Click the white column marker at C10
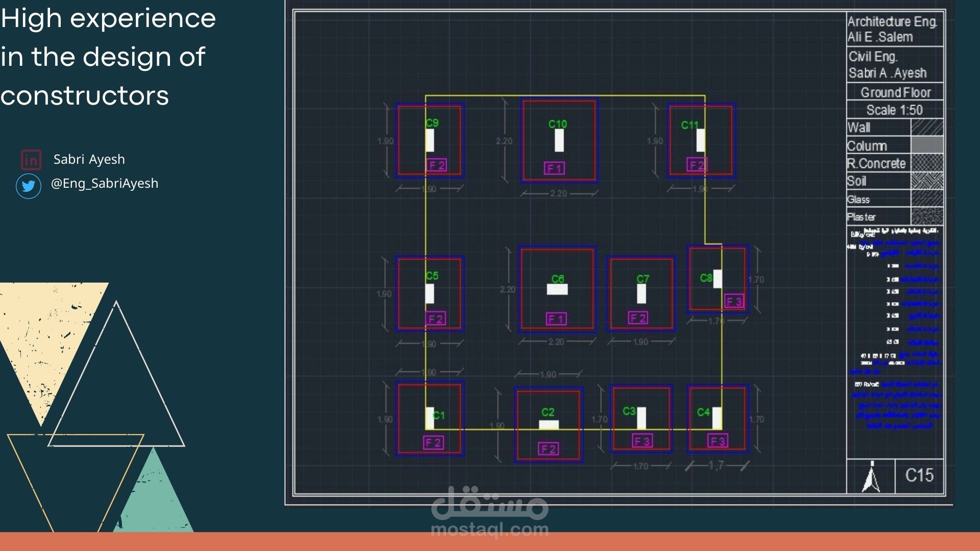980x551 pixels. pyautogui.click(x=559, y=140)
